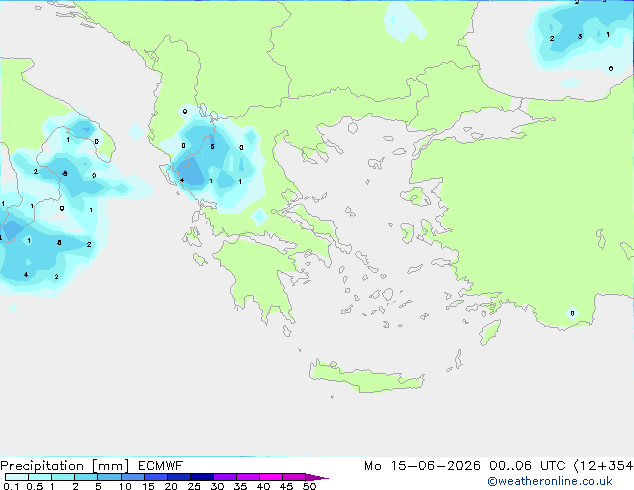Click the '(12+354' forecast offset text
This screenshot has width=634, height=490.
[x=603, y=466]
